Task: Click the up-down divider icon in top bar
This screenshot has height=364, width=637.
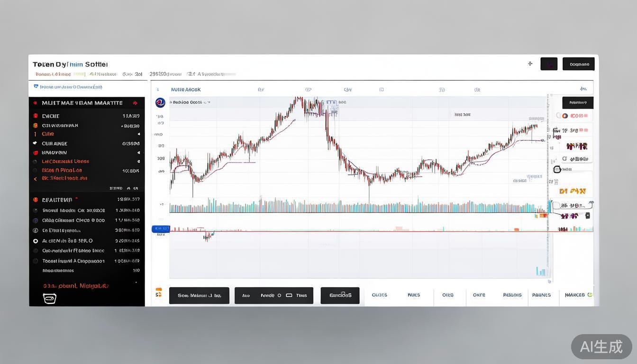Action: pos(530,64)
